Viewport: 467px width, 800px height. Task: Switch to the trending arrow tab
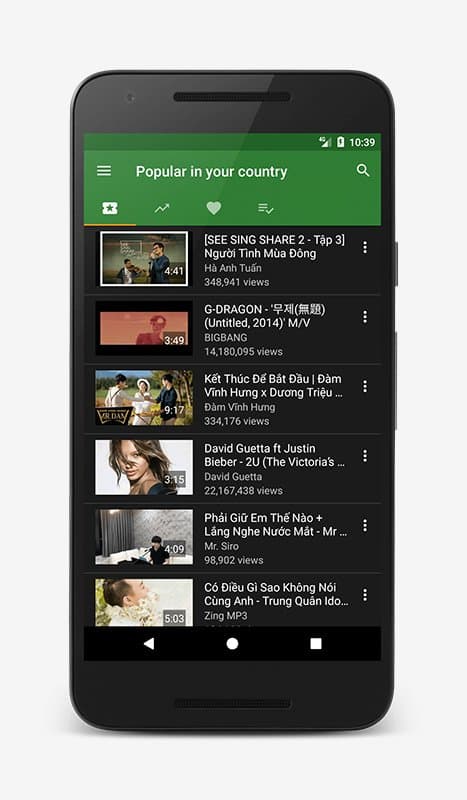[162, 208]
